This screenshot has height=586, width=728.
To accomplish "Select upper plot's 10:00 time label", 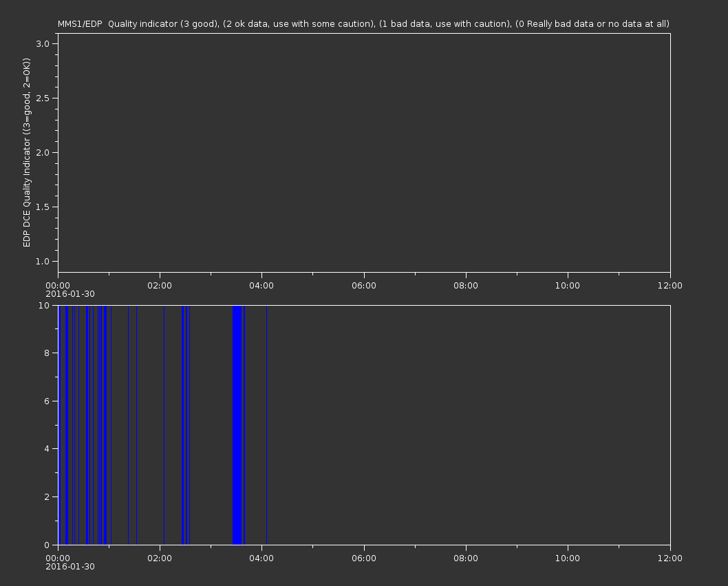I will point(568,285).
